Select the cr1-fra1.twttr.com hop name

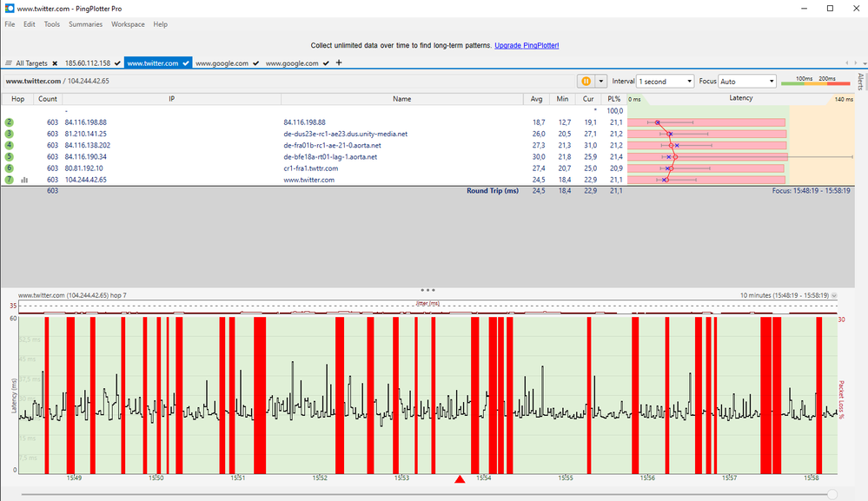[310, 168]
